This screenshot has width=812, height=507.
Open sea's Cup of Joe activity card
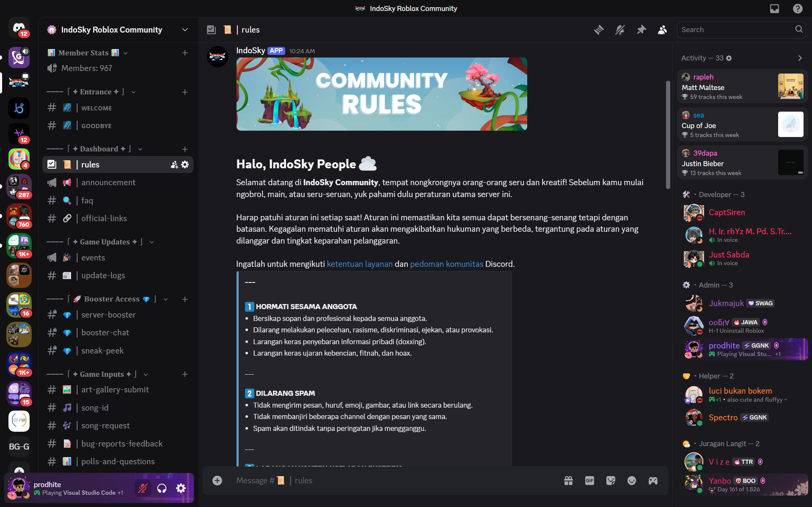click(x=743, y=124)
